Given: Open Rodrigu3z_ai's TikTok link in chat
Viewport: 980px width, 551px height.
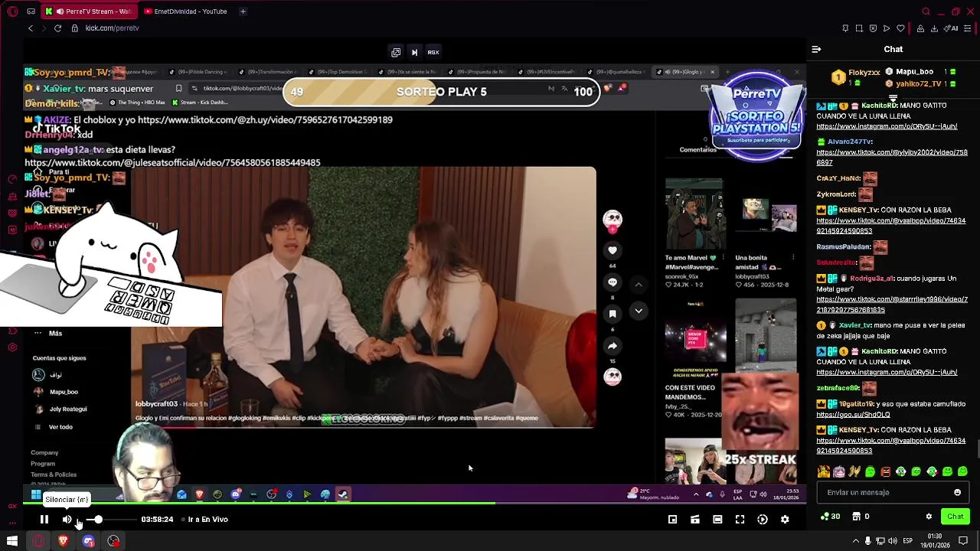Looking at the screenshot, I should point(892,305).
